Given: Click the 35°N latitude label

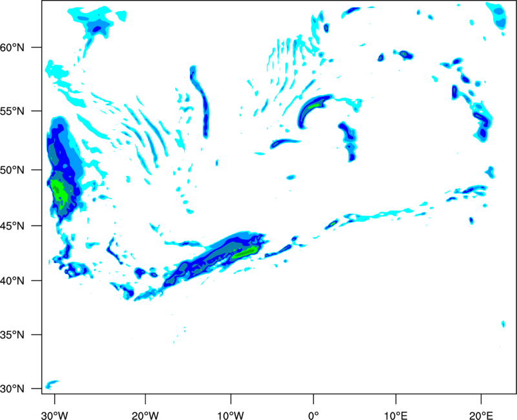Looking at the screenshot, I should pos(12,335).
